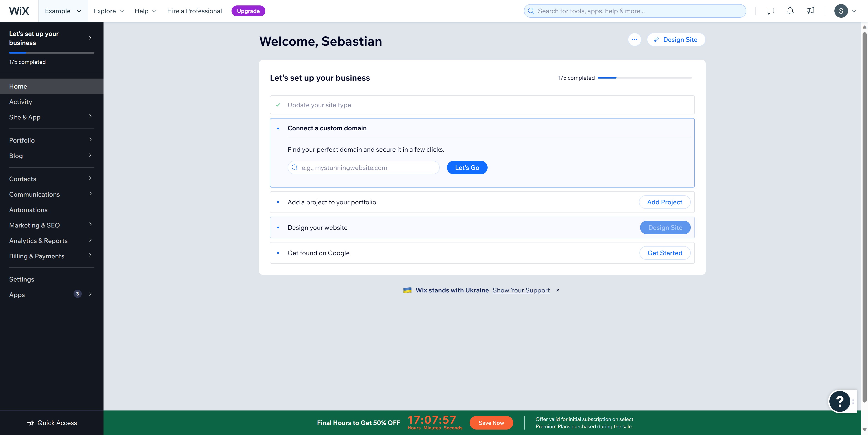Screen dimensions: 868x435
Task: Click the Quick Access star icon
Action: [31, 423]
